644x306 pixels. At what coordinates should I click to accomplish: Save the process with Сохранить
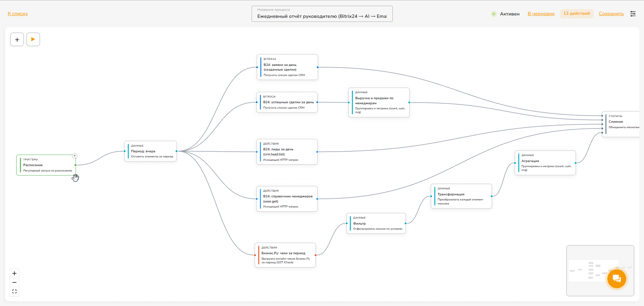tap(611, 14)
